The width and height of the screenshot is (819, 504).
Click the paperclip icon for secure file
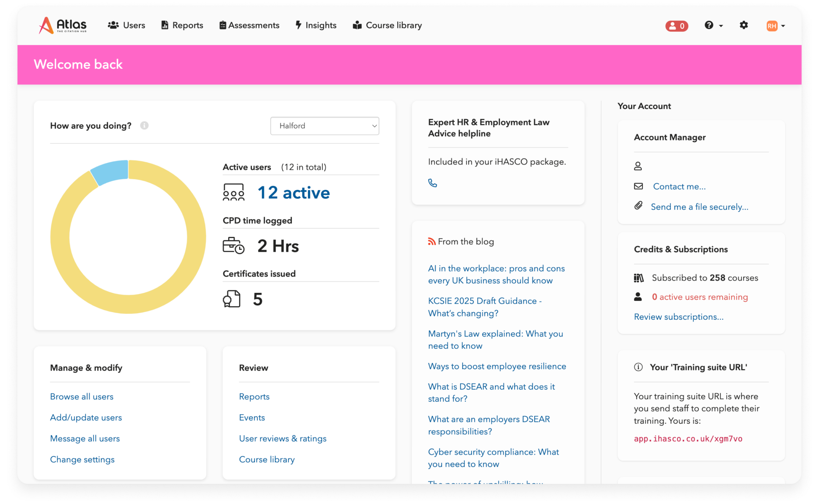(638, 206)
